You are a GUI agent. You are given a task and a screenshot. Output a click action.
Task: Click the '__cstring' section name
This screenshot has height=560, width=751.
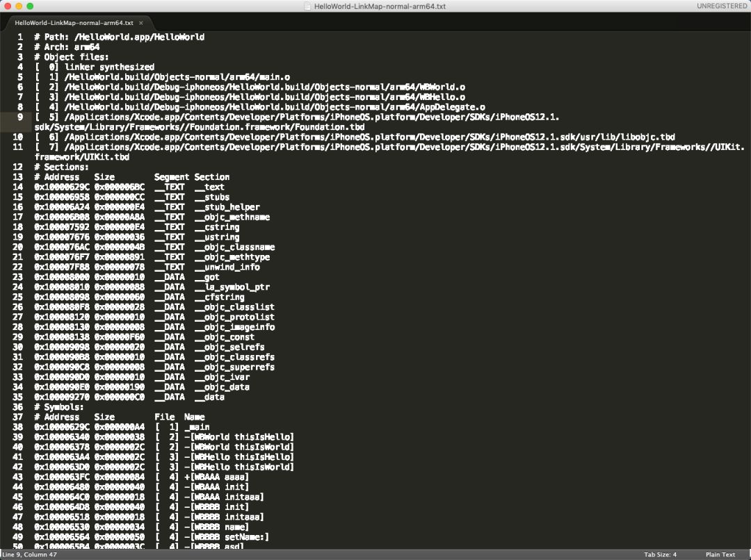[x=217, y=228]
